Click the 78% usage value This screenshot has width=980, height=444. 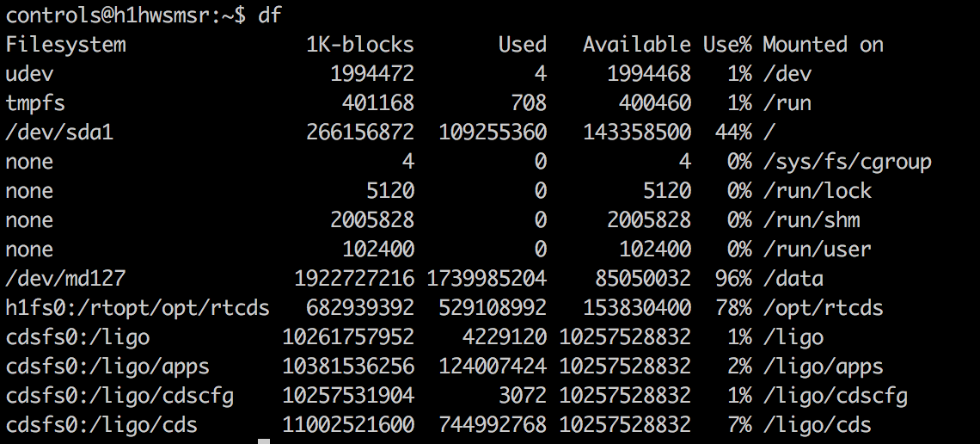coord(733,308)
